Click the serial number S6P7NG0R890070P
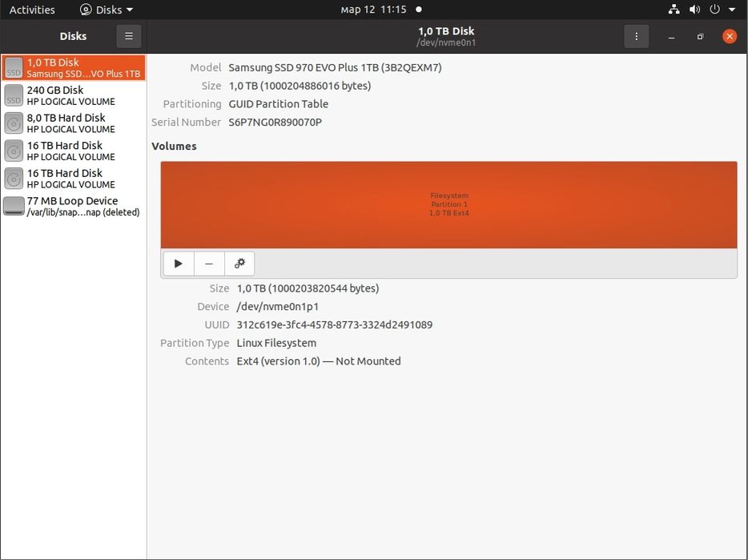748x560 pixels. (x=275, y=123)
